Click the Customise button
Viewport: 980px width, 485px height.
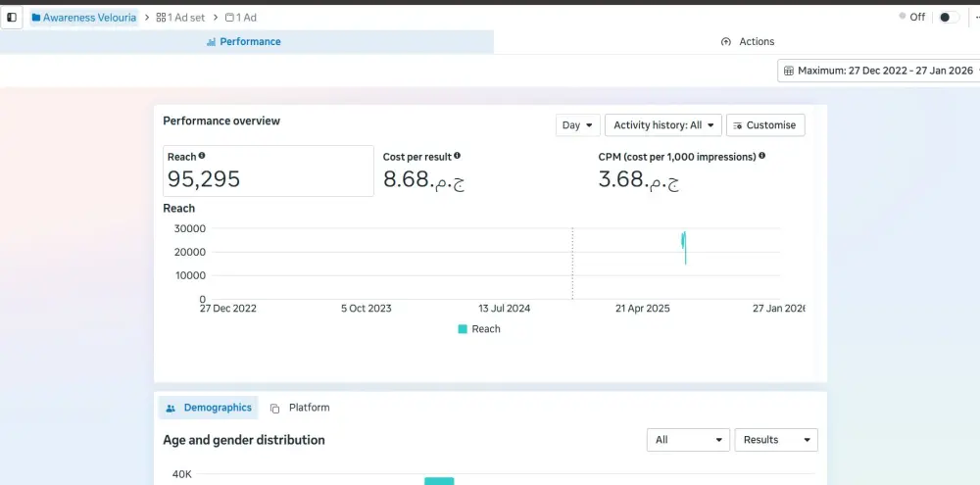(765, 125)
